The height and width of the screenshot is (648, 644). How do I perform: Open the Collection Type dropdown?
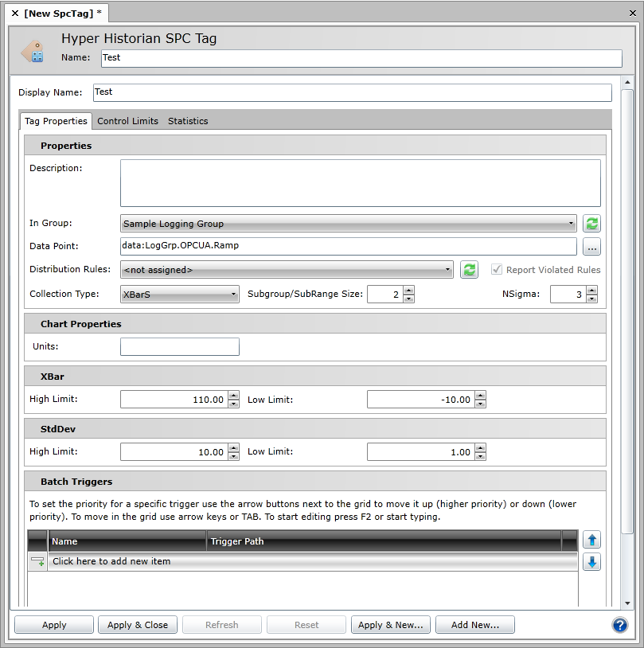coord(233,295)
